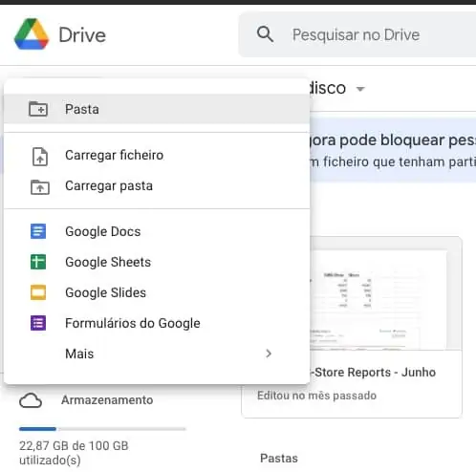Click the green Google Sheets icon
This screenshot has height=472, width=476.
(38, 262)
